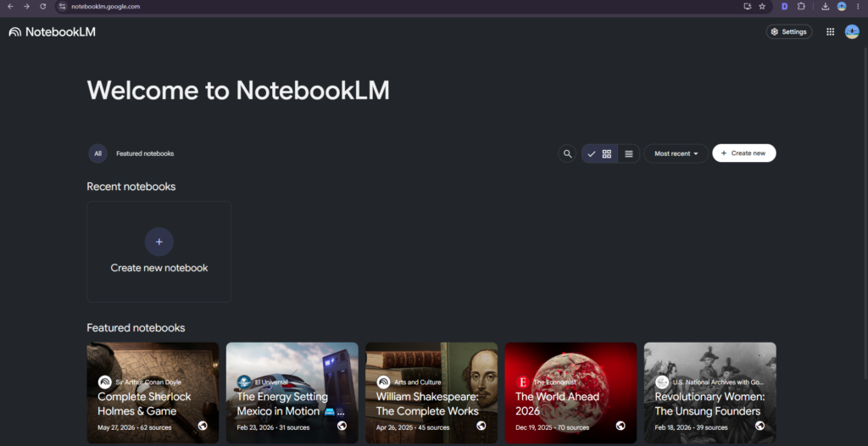
Task: Click globe icon on William Shakespeare card
Action: [x=481, y=426]
